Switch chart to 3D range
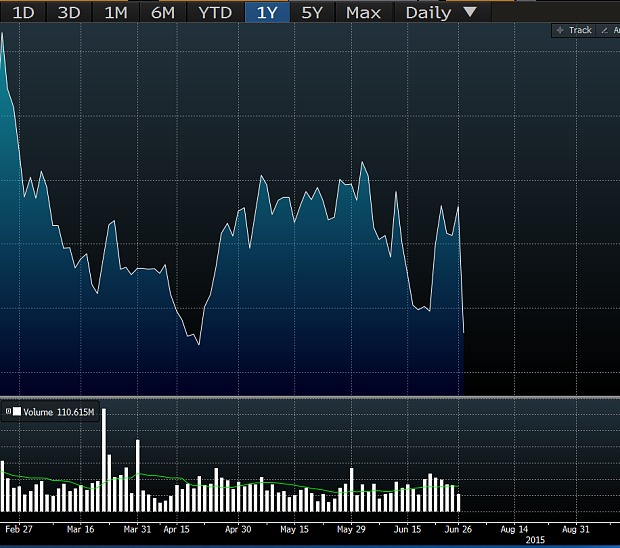This screenshot has height=548, width=620. (69, 13)
